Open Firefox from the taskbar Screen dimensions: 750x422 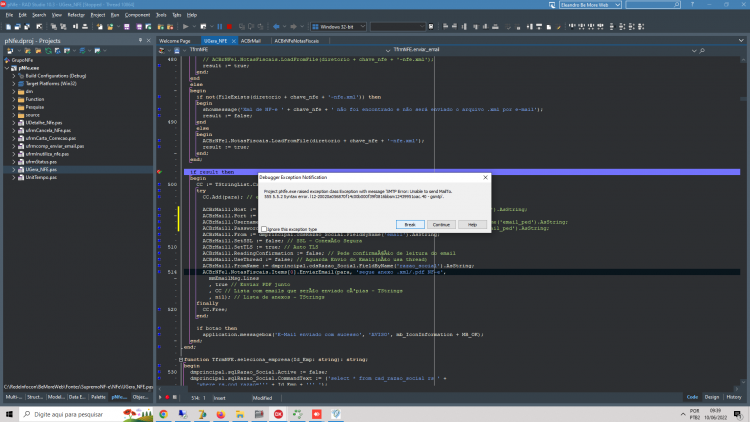click(x=221, y=414)
